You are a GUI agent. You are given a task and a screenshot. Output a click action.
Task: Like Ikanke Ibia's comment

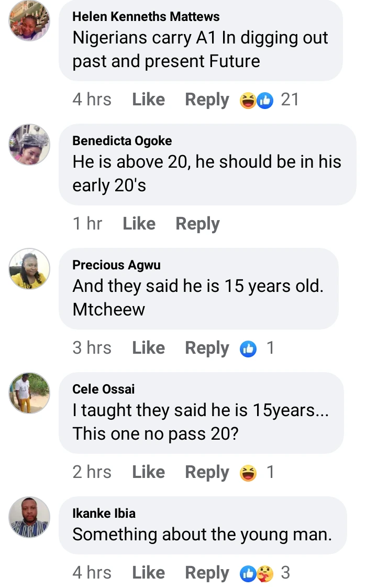[x=148, y=573]
